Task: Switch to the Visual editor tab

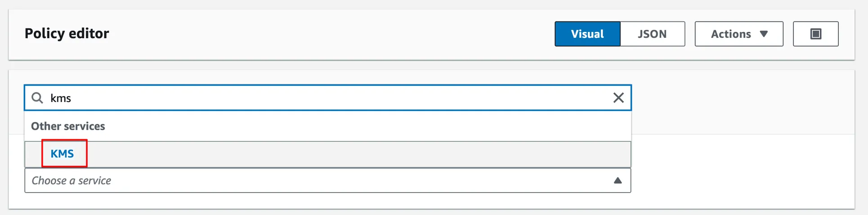Action: tap(587, 34)
